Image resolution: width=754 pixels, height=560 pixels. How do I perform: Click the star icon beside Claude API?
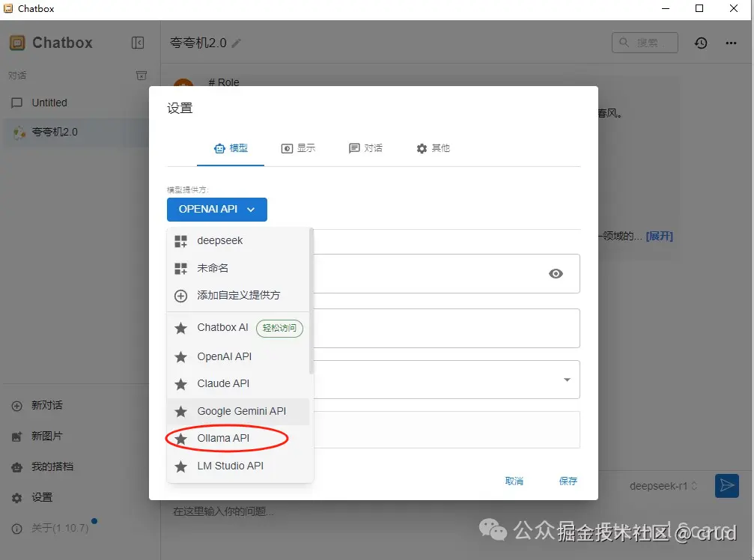tap(180, 384)
